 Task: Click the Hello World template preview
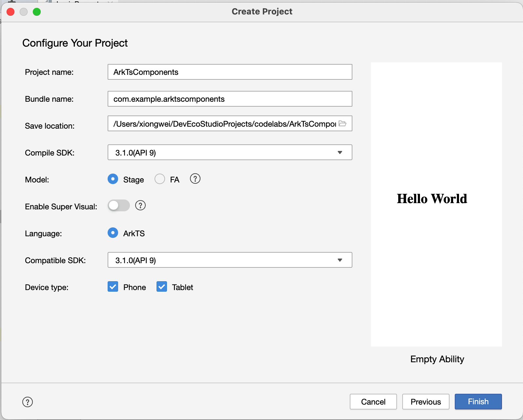[436, 204]
